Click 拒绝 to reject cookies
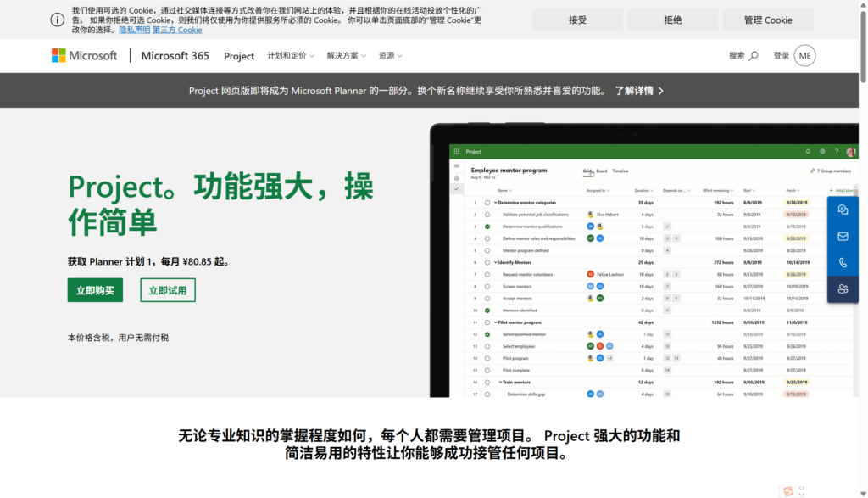The width and height of the screenshot is (868, 498). point(672,20)
